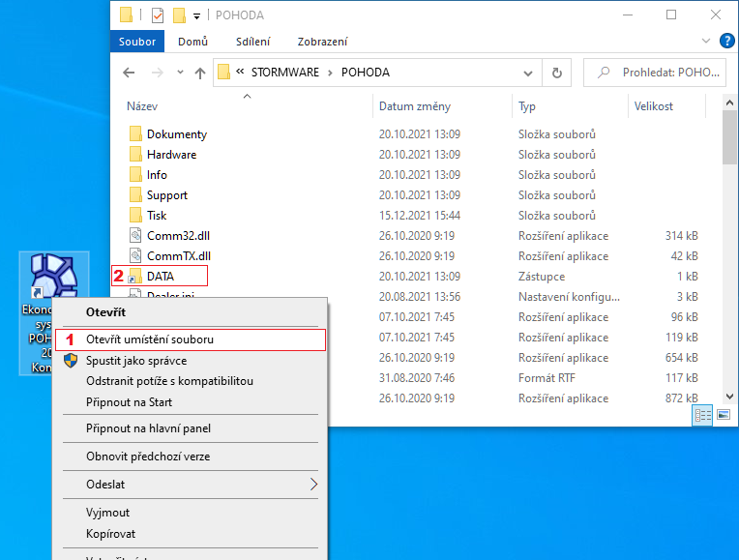Select the CommTX.dll file icon
Image resolution: width=739 pixels, height=560 pixels.
pyautogui.click(x=135, y=255)
